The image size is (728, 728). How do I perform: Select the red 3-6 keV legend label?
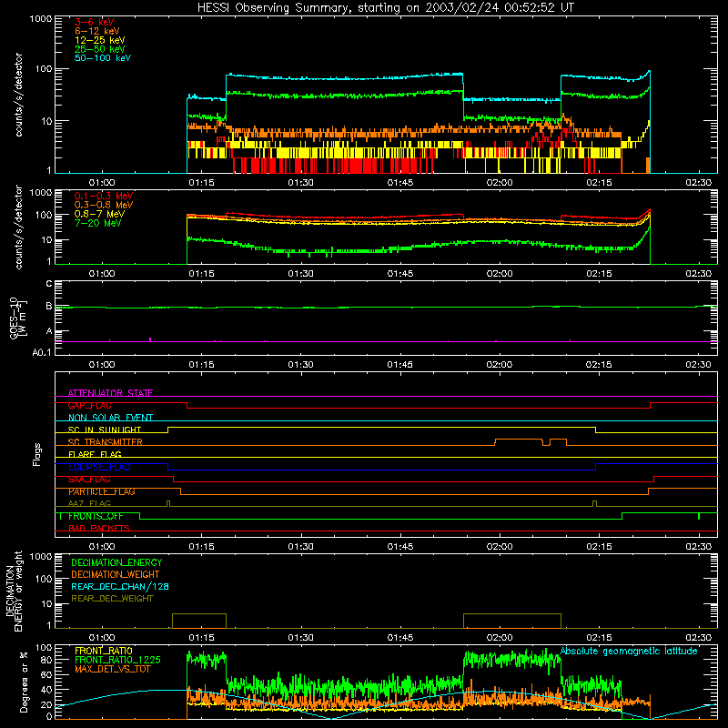(95, 22)
